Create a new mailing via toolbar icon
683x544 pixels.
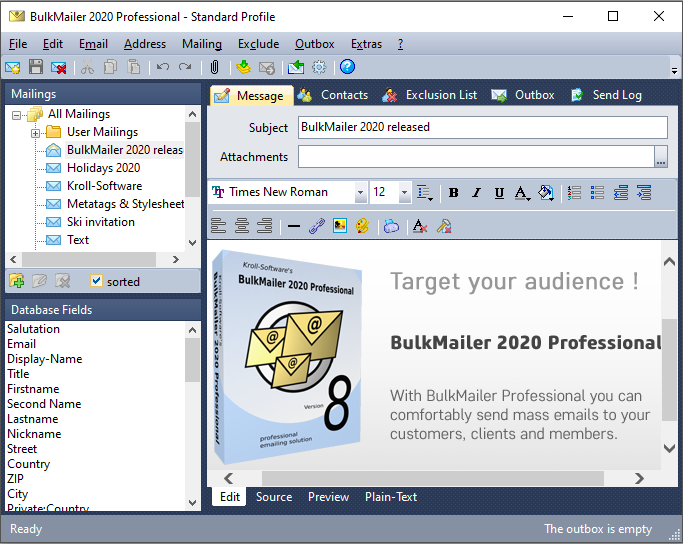pyautogui.click(x=13, y=68)
